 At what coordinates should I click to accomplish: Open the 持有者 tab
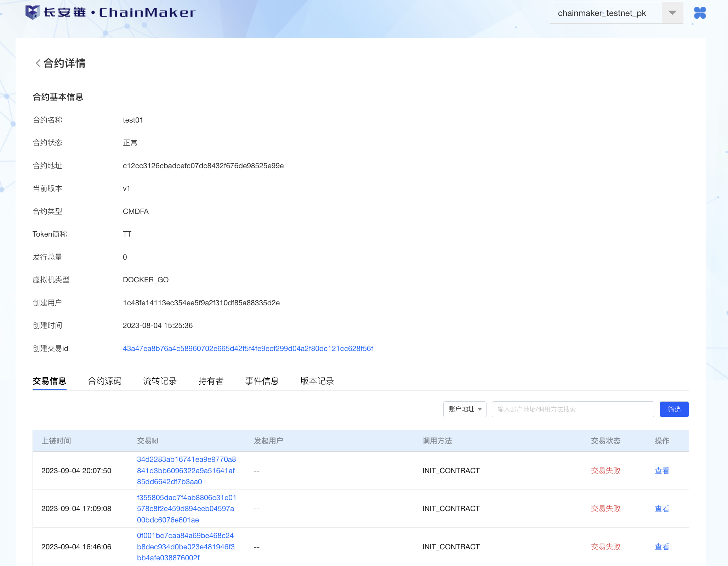click(x=211, y=381)
